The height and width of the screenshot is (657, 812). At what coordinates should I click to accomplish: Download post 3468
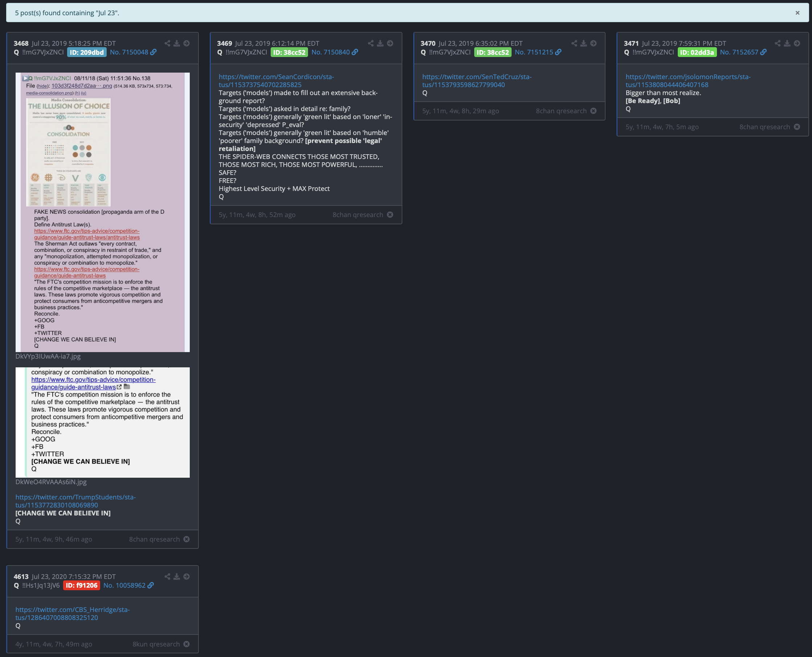[177, 43]
